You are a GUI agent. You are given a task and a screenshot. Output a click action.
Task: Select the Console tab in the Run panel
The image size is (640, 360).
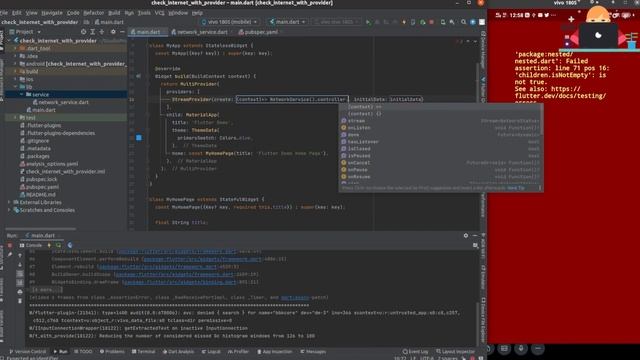tap(31, 245)
